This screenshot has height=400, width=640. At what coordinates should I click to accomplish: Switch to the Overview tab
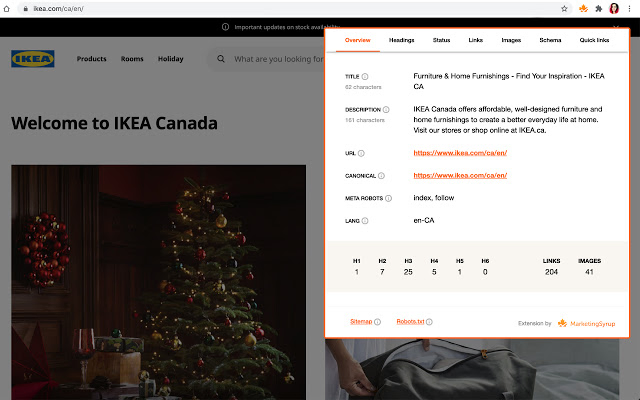coord(358,40)
